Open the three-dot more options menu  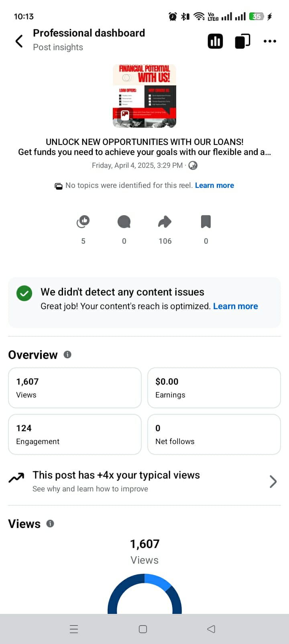pyautogui.click(x=270, y=41)
